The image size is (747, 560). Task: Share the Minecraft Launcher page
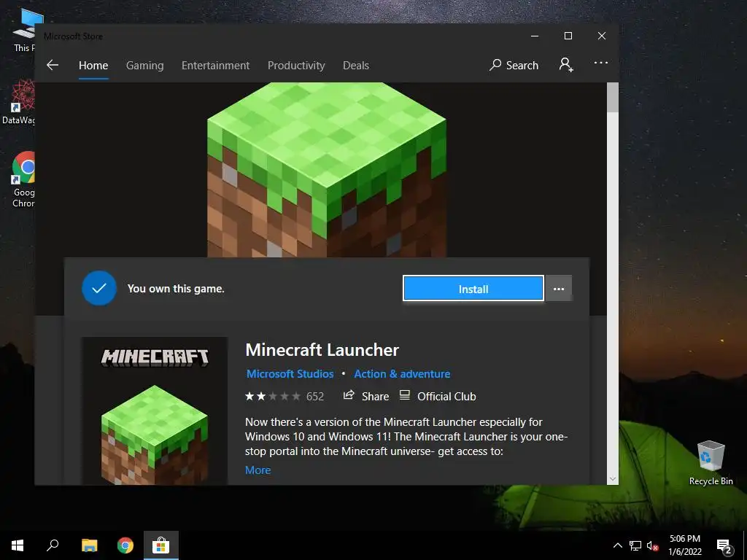coord(366,396)
